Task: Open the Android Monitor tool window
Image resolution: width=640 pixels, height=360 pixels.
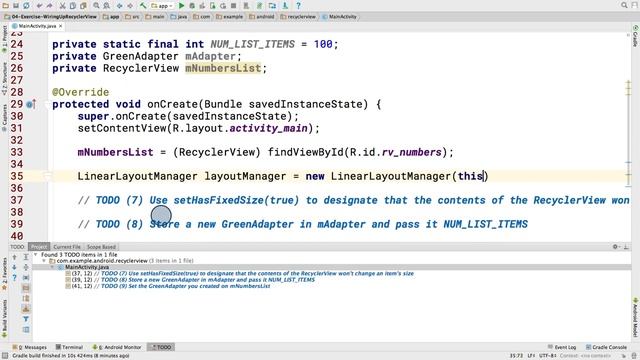Action: pyautogui.click(x=117, y=347)
